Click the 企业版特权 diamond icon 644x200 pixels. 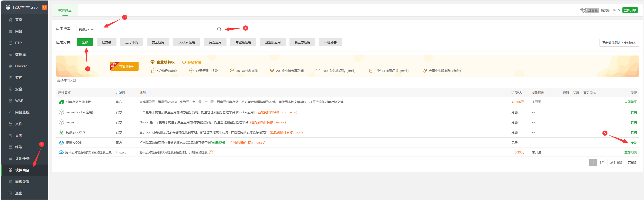[152, 62]
